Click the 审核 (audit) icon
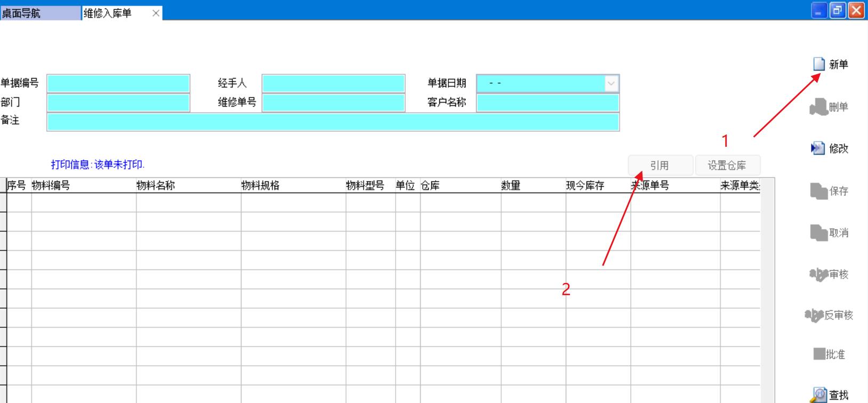The width and height of the screenshot is (868, 403). click(818, 274)
